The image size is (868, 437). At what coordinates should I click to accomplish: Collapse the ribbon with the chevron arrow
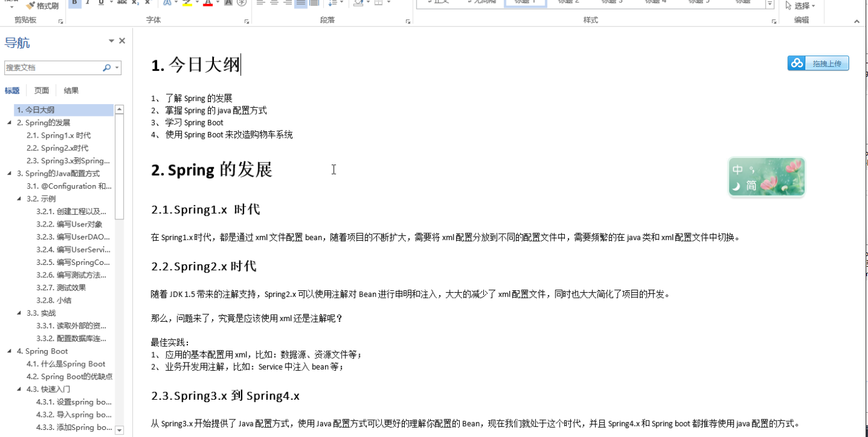(857, 22)
